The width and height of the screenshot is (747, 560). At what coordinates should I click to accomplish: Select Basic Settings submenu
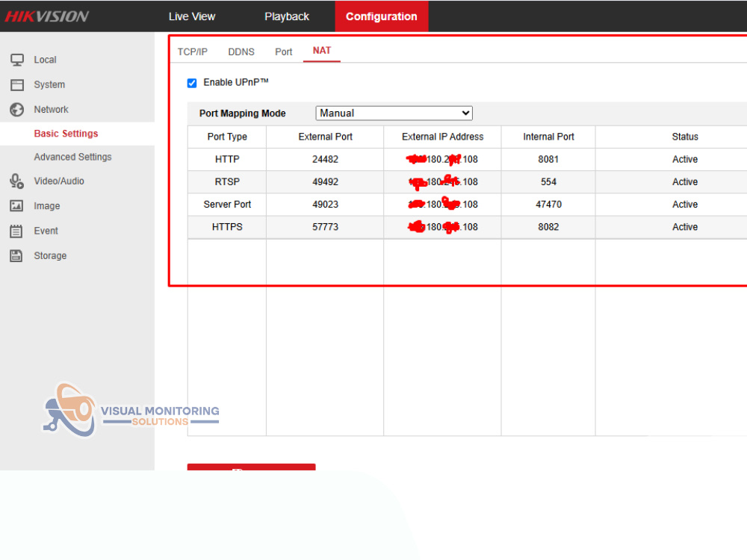66,134
